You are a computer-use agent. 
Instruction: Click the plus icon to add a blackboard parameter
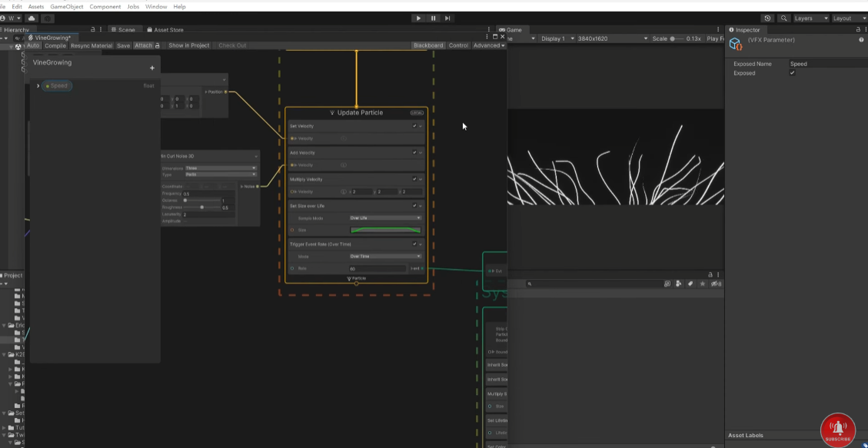151,68
